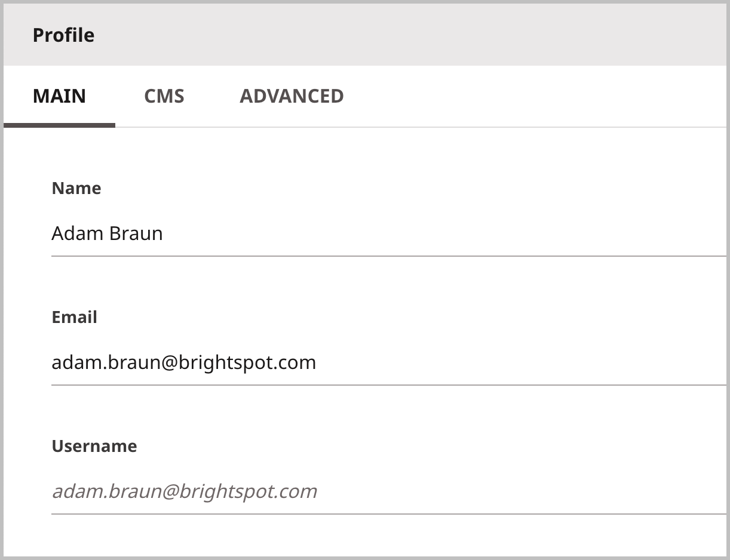Focus the Name input field

pyautogui.click(x=389, y=233)
